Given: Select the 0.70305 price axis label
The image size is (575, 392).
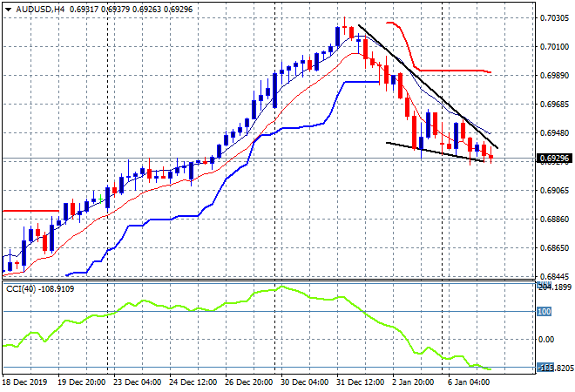Looking at the screenshot, I should click(x=554, y=18).
